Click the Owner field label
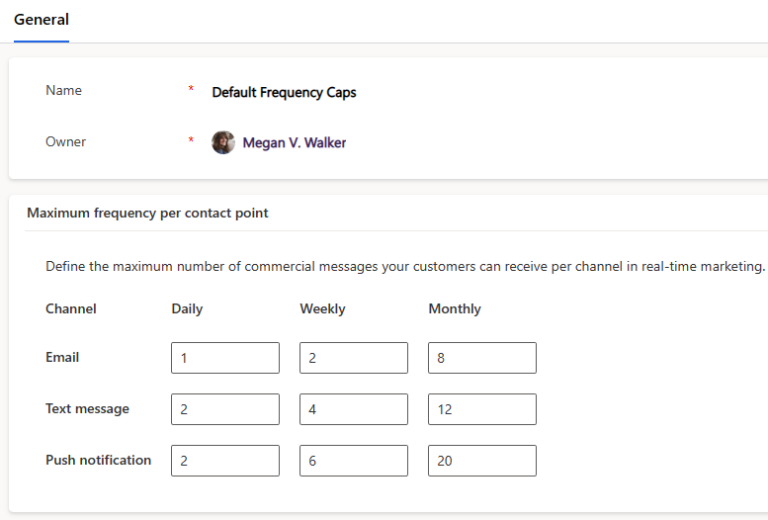 click(66, 142)
